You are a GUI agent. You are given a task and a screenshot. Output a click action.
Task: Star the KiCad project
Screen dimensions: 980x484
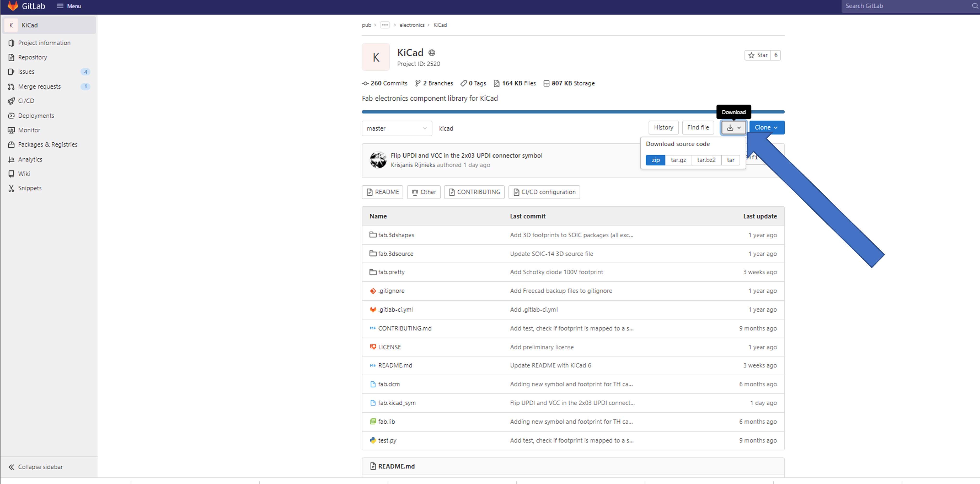click(758, 55)
